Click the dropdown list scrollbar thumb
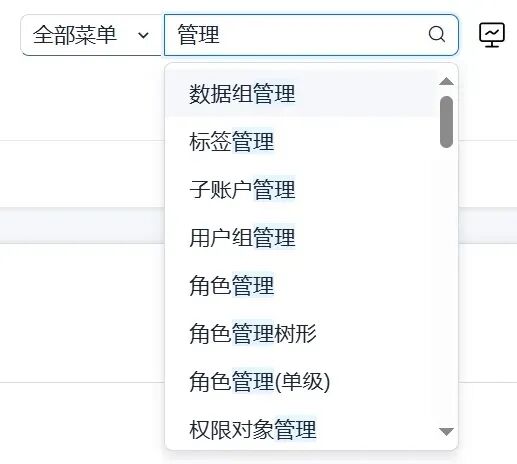Screen dimensions: 517x464 coord(446,122)
